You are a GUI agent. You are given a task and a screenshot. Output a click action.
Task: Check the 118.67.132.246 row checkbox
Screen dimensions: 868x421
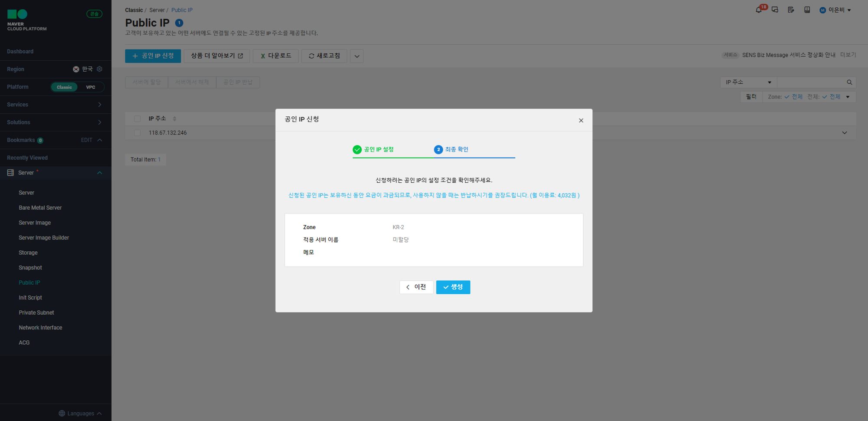click(137, 133)
